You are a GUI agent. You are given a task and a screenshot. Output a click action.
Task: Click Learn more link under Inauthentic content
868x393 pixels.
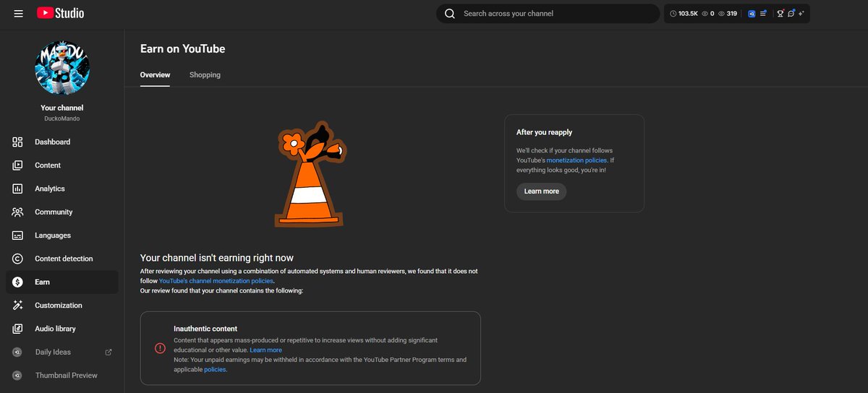tap(265, 350)
